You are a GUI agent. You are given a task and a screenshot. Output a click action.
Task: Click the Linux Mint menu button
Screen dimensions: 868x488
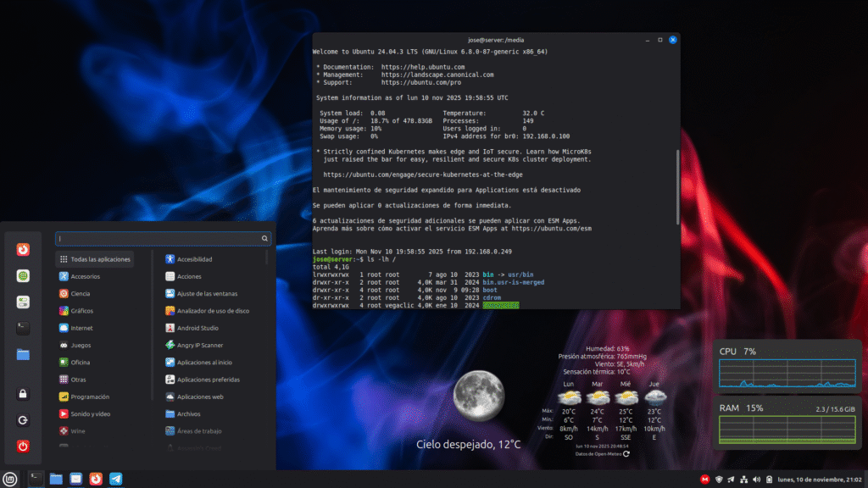(x=10, y=479)
